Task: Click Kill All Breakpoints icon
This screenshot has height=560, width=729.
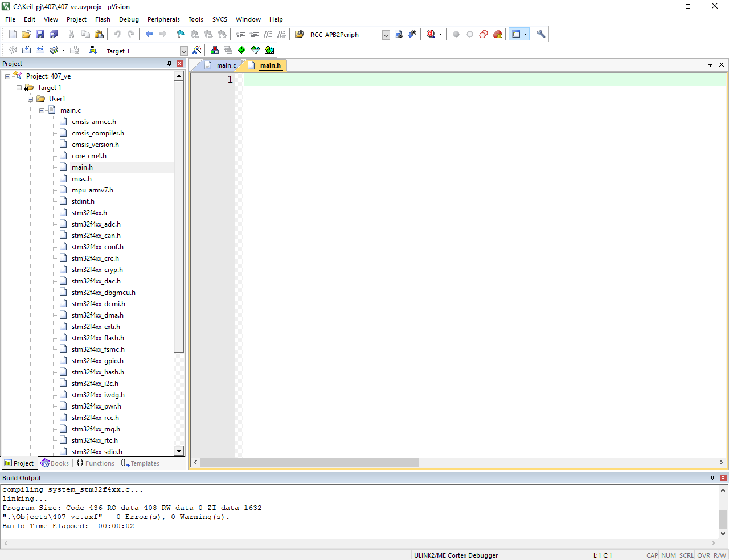Action: point(497,34)
